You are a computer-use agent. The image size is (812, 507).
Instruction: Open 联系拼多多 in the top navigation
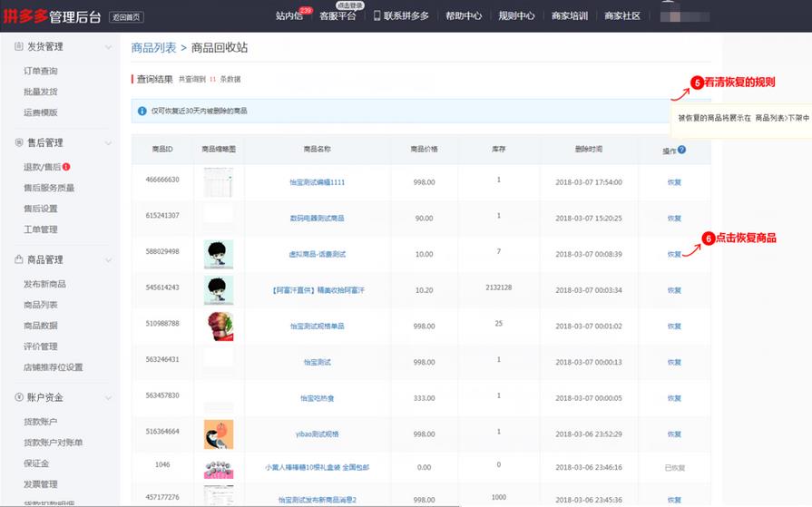(406, 16)
